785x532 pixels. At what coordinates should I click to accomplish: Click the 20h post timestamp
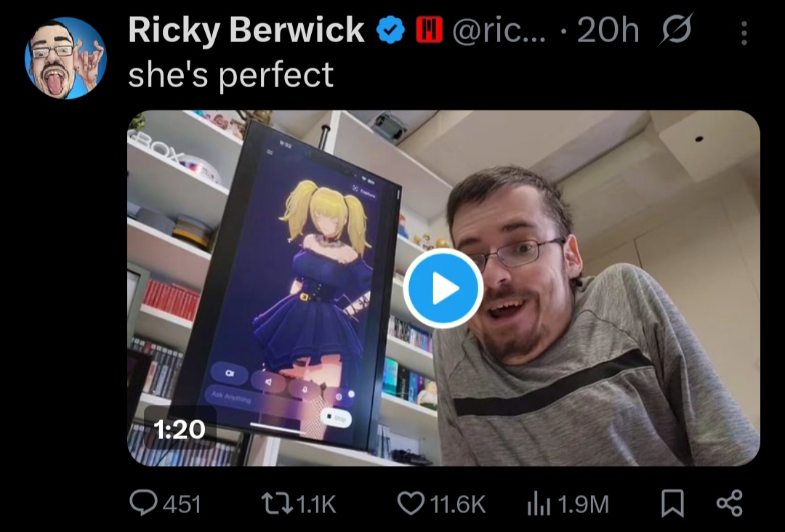coord(608,31)
